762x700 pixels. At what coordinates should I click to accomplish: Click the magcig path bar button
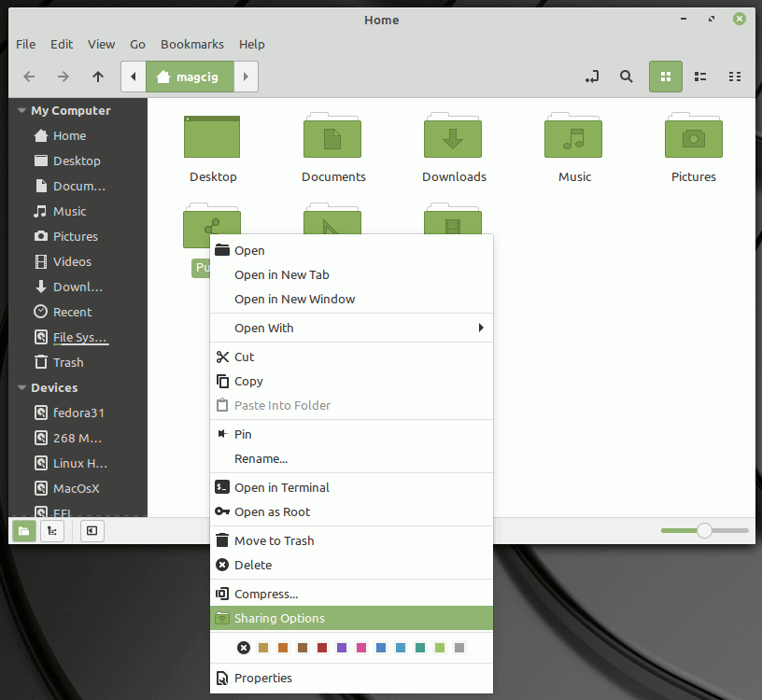[x=190, y=77]
